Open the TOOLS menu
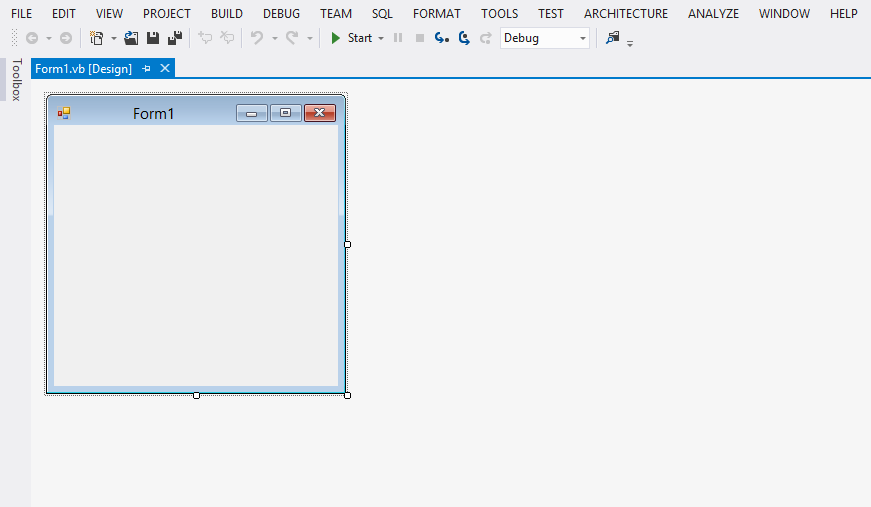Image resolution: width=871 pixels, height=507 pixels. click(x=500, y=13)
